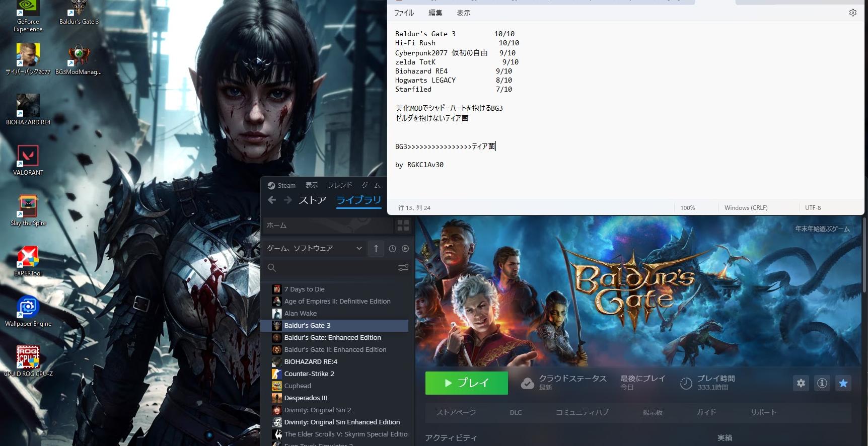The height and width of the screenshot is (446, 868).
Task: Select Baldur's Gate 3 in library list
Action: (335, 325)
